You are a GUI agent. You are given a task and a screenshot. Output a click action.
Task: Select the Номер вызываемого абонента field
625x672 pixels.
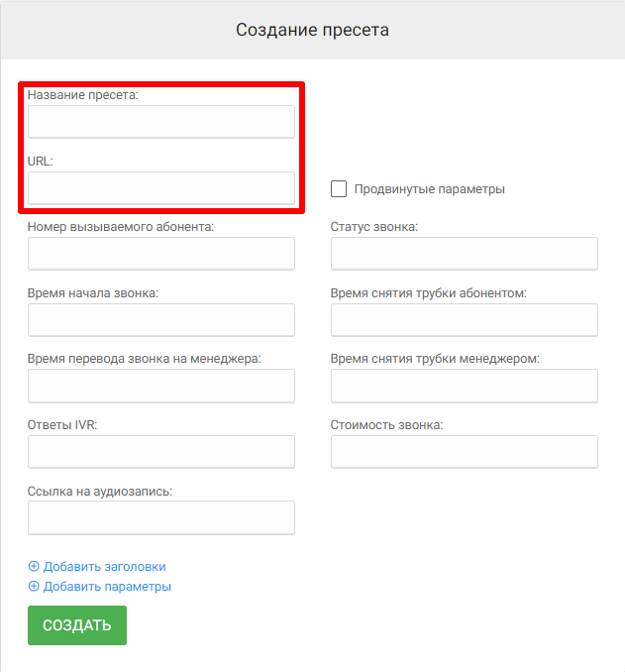(161, 254)
